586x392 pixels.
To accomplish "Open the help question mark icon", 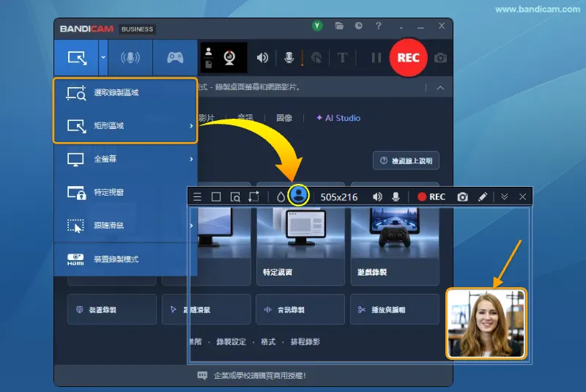I will click(x=378, y=26).
